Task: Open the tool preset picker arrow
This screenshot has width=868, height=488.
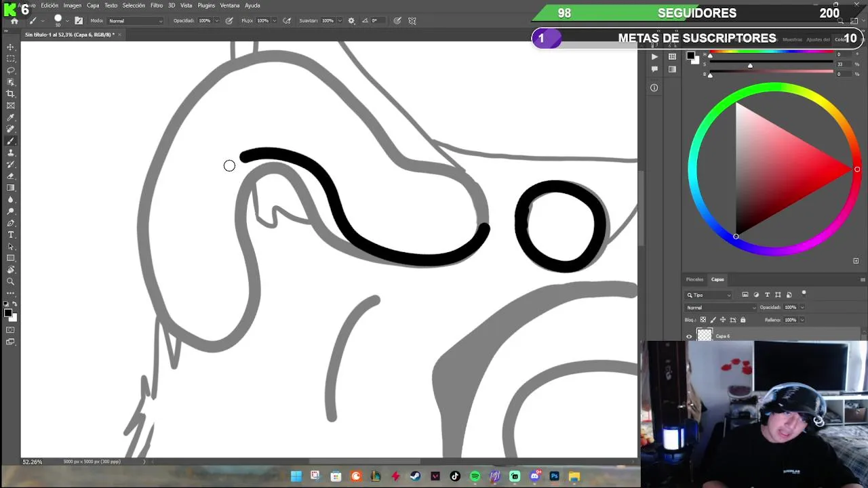Action: point(42,21)
